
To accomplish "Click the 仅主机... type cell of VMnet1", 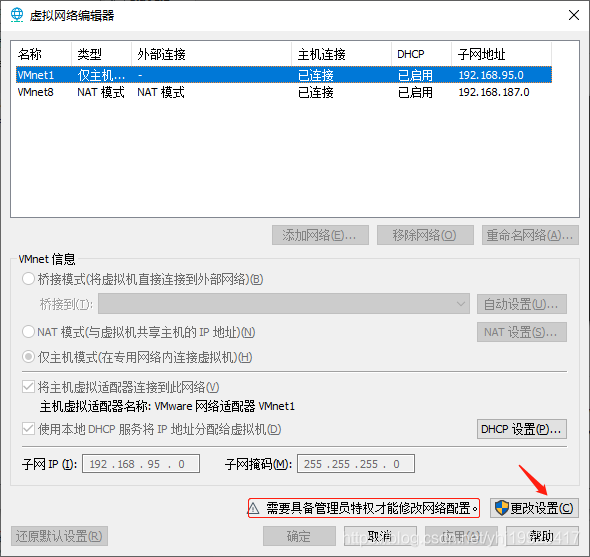I will [101, 75].
